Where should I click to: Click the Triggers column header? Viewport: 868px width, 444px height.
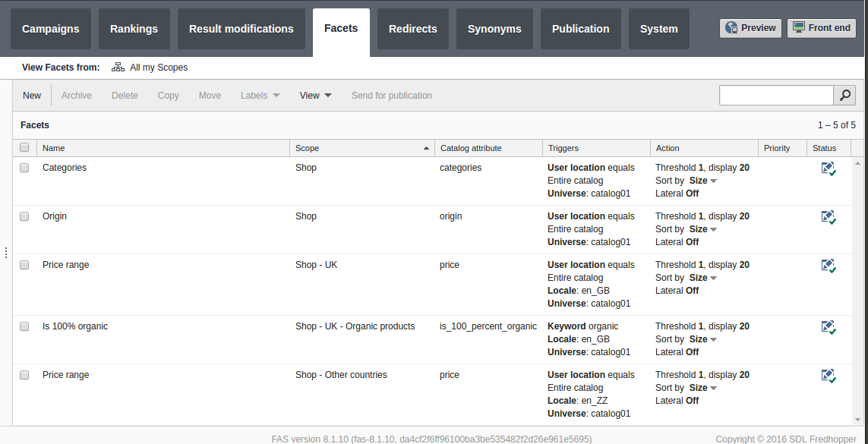(596, 148)
